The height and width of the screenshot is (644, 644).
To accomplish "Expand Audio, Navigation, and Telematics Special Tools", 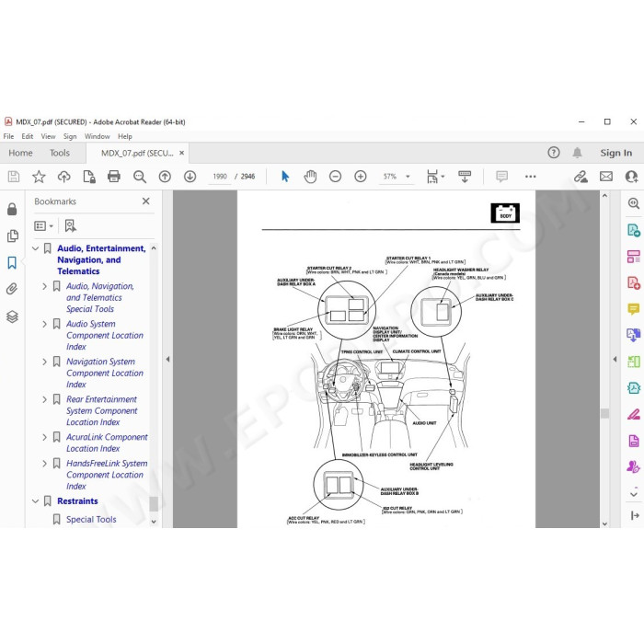I will 45,286.
